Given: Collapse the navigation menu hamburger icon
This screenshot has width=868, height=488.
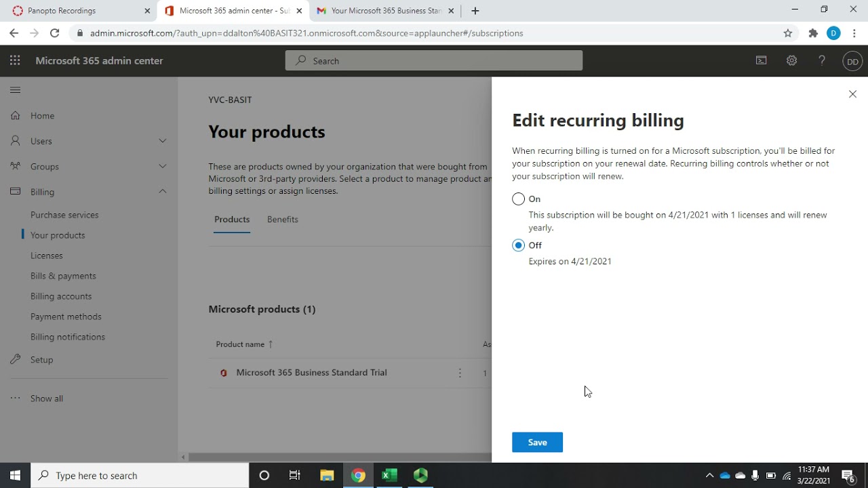Looking at the screenshot, I should (15, 90).
